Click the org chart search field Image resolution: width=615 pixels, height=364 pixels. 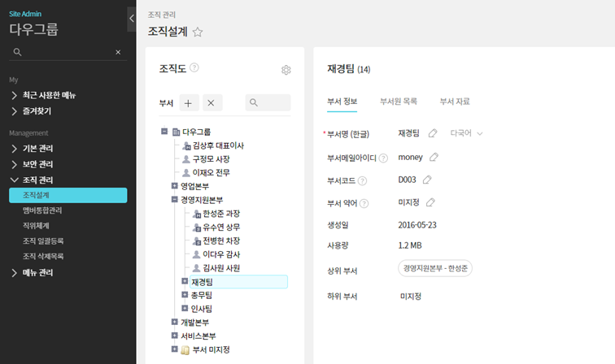(x=268, y=102)
